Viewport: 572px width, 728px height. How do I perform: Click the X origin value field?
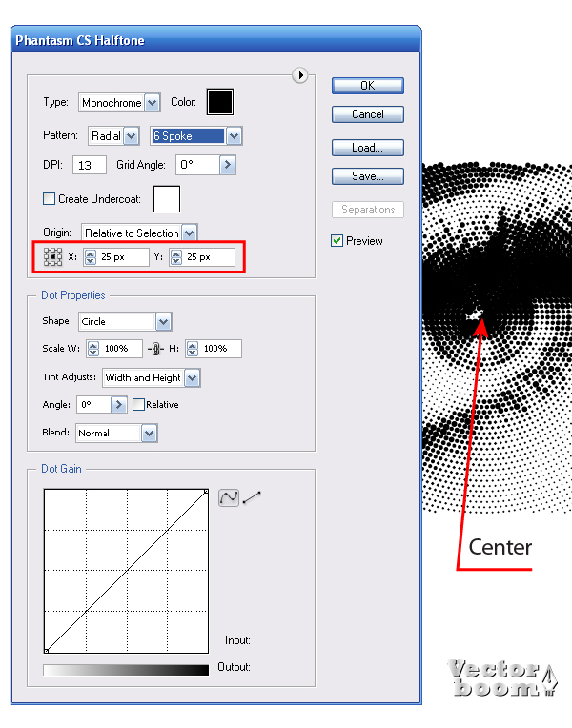pos(123,257)
